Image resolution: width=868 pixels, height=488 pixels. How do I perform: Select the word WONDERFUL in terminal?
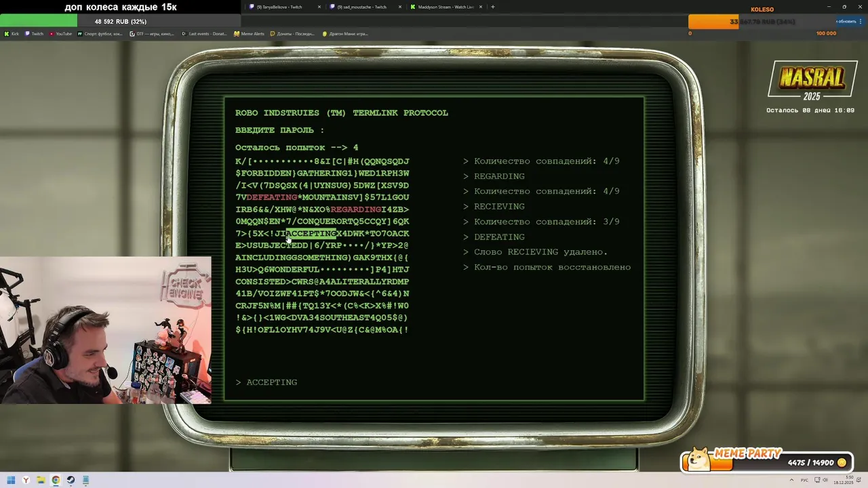pos(294,270)
